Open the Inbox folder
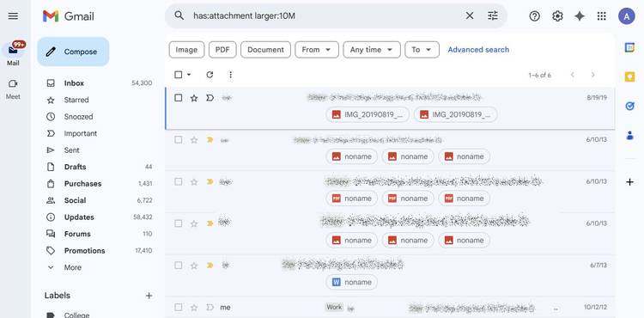This screenshot has width=644, height=318. pyautogui.click(x=99, y=83)
